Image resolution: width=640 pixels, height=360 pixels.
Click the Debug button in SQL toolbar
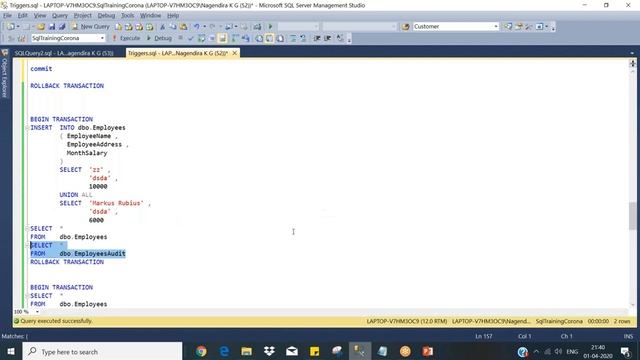[159, 38]
